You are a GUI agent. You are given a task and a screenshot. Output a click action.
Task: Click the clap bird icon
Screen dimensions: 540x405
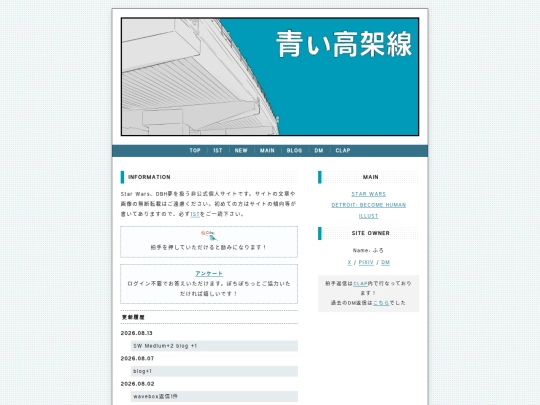point(209,236)
